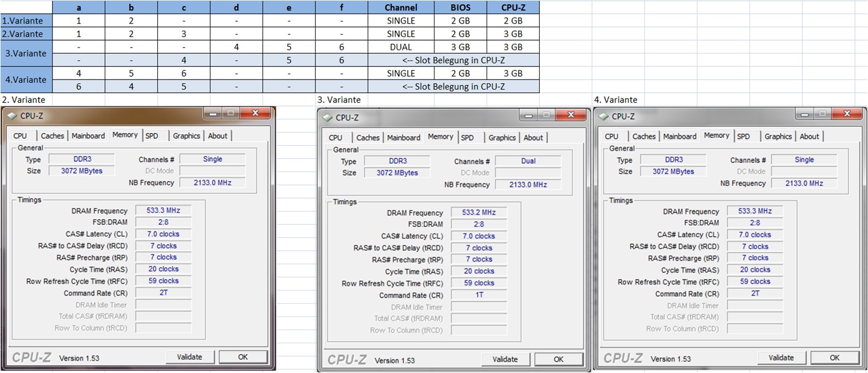The height and width of the screenshot is (373, 868).
Task: Select the 2.Variante row label cell
Action: [x=26, y=34]
